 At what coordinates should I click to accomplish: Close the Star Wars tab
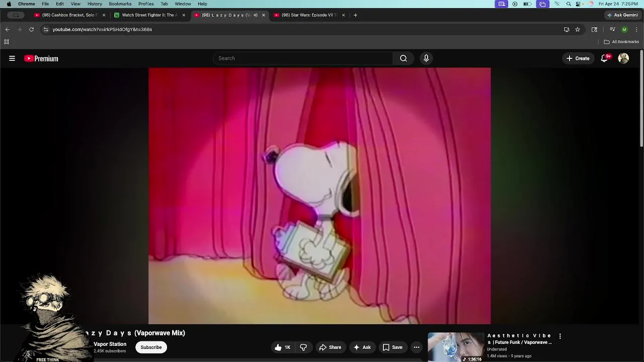coord(344,15)
